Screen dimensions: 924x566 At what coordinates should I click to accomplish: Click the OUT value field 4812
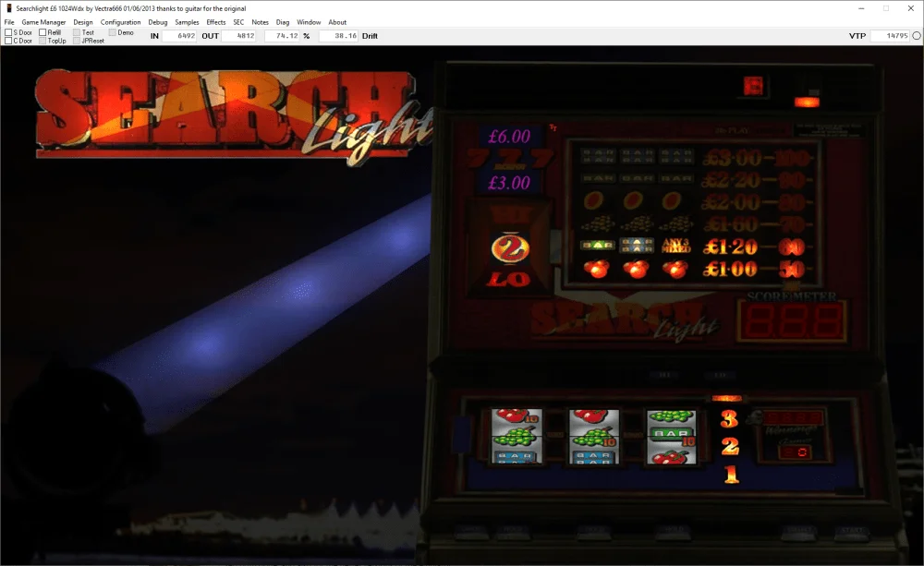click(238, 36)
